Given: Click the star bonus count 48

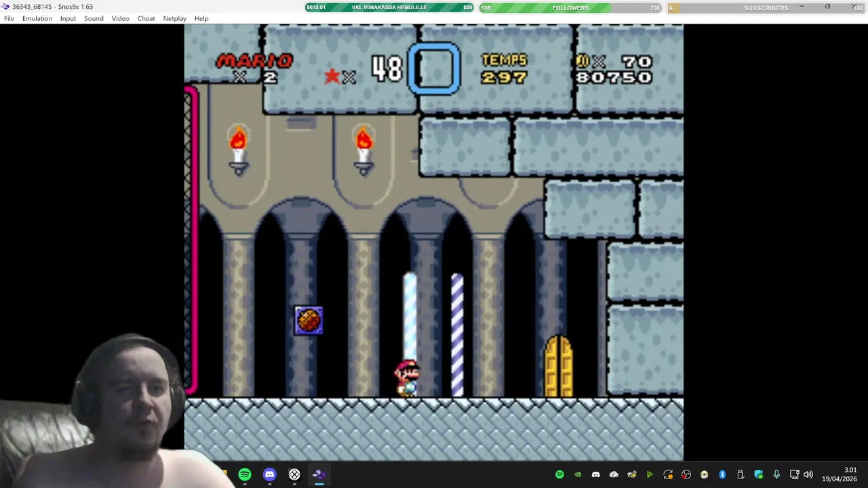Looking at the screenshot, I should coord(387,68).
